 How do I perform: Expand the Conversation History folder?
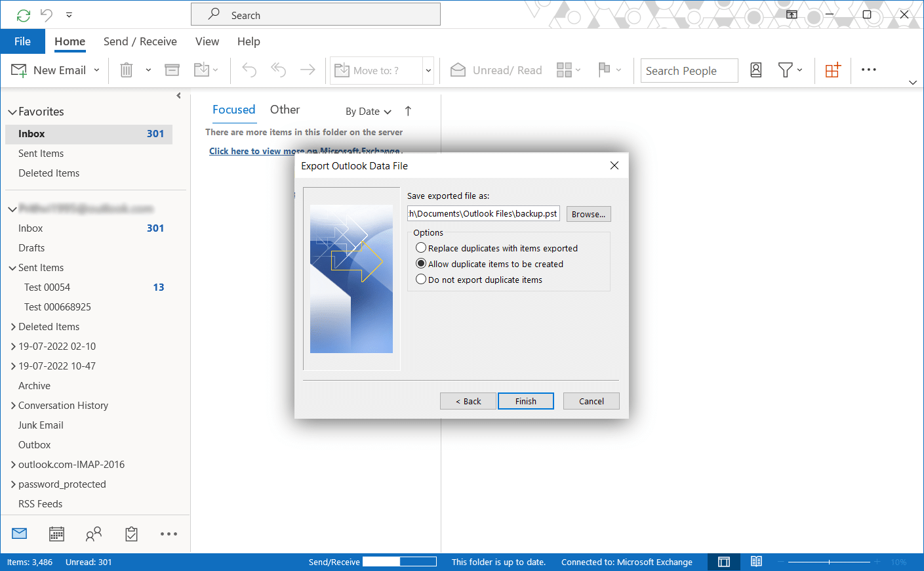pyautogui.click(x=13, y=406)
